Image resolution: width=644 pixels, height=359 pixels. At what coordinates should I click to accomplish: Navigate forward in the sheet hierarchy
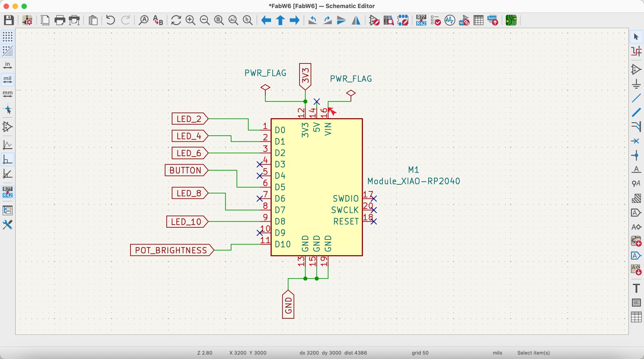coord(294,20)
